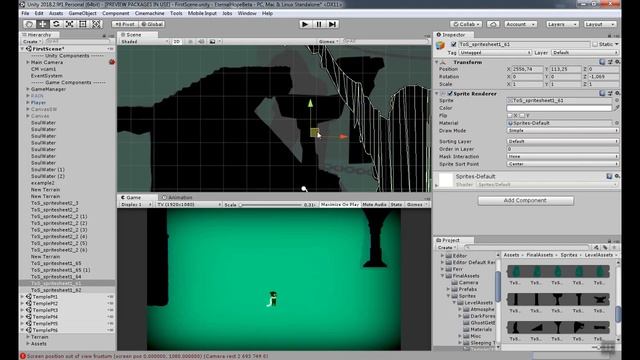Toggle Mute Audio in Game view
Viewport: 640px width, 360px height.
[x=374, y=204]
